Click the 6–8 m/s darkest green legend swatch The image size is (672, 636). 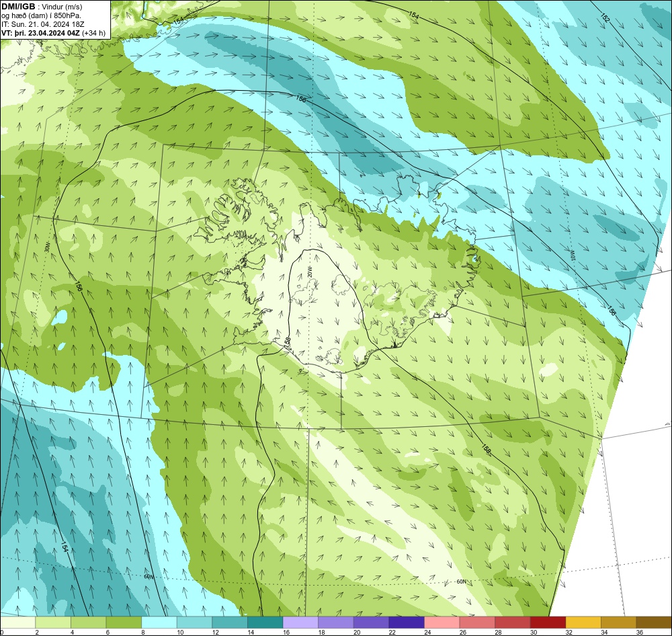tap(124, 622)
